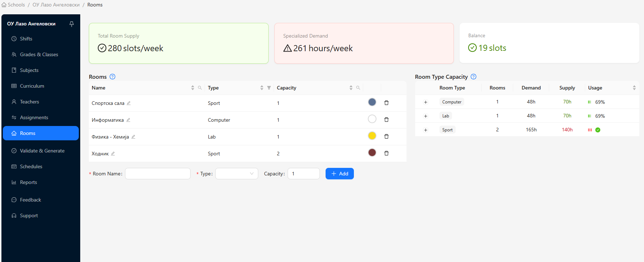Search the Capacity column
The image size is (644, 262).
point(358,88)
